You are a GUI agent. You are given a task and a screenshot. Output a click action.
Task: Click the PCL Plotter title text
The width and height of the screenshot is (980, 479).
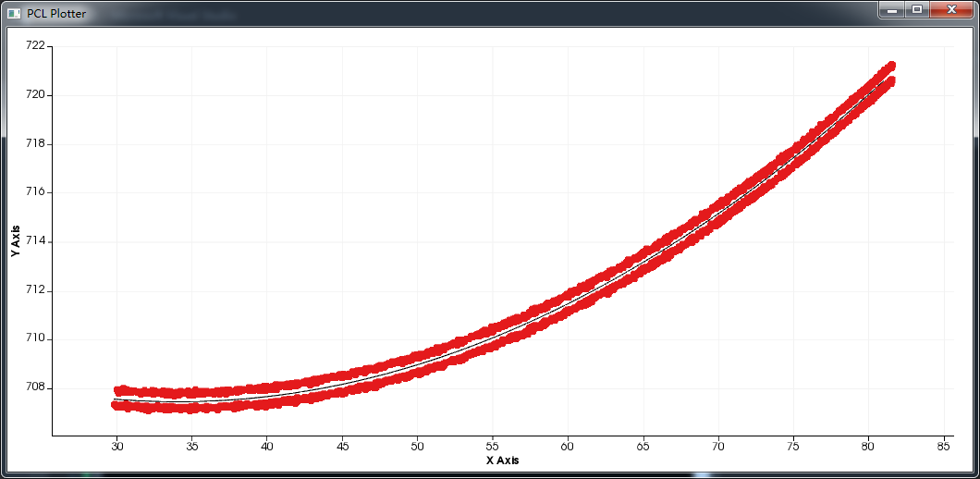[x=56, y=13]
